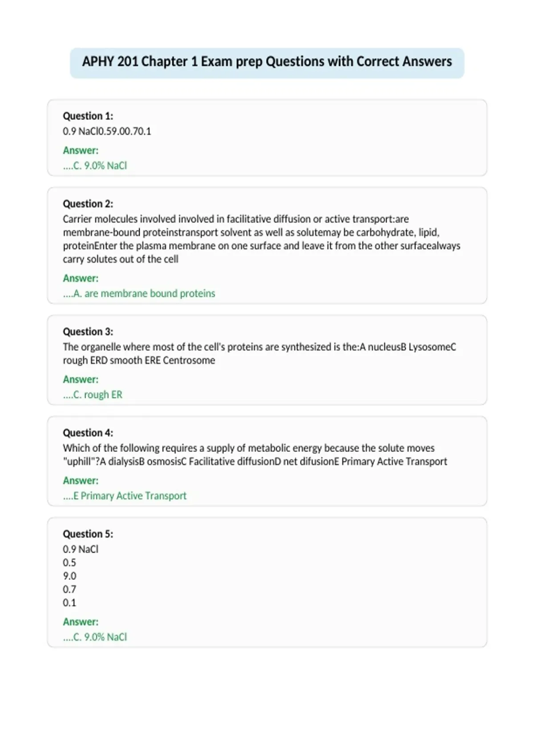Screen dimensions: 534x756
Task: Click the Question 1 answer text 9.0% NaCl
Action: click(x=95, y=165)
